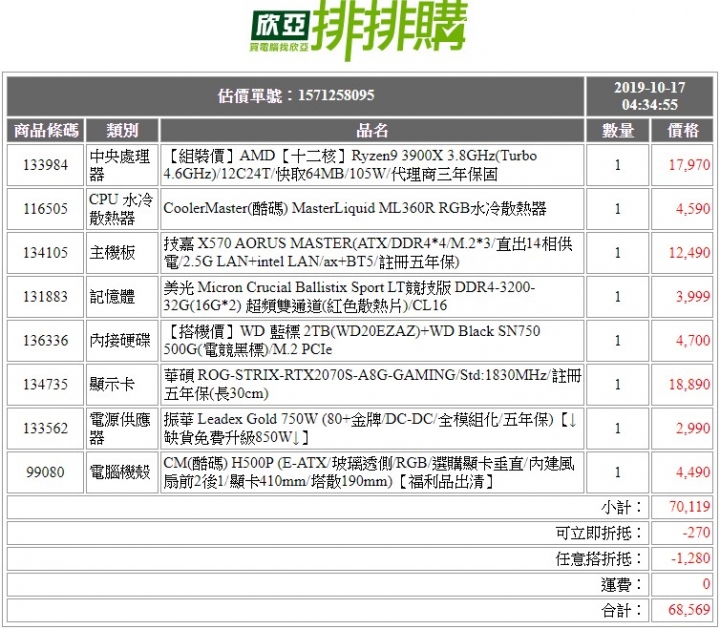
Task: Select barcode 136336
Action: [x=45, y=341]
